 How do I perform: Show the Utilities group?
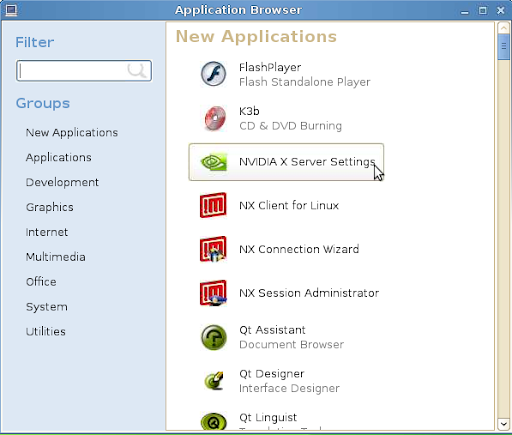[46, 332]
